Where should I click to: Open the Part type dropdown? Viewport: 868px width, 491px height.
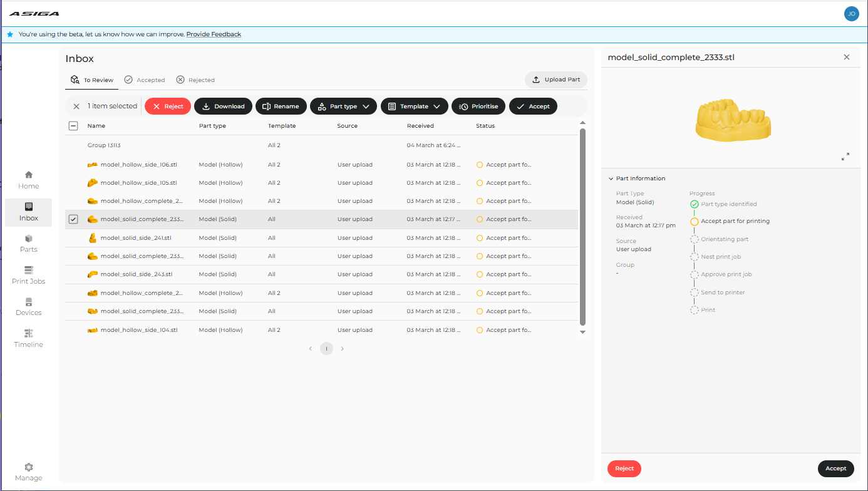point(344,106)
